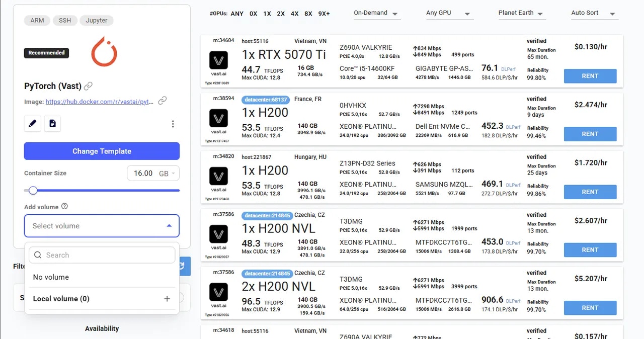Click Hungary, HU location text
This screenshot has width=644, height=339.
tap(310, 157)
